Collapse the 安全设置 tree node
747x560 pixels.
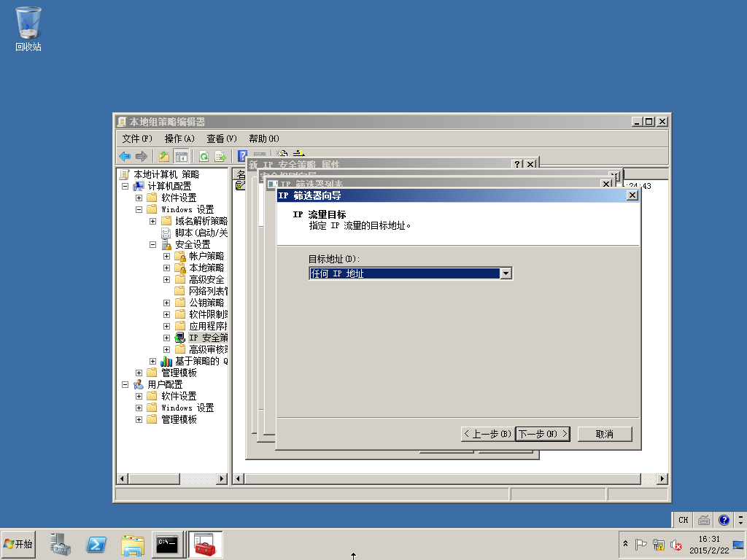tap(152, 244)
